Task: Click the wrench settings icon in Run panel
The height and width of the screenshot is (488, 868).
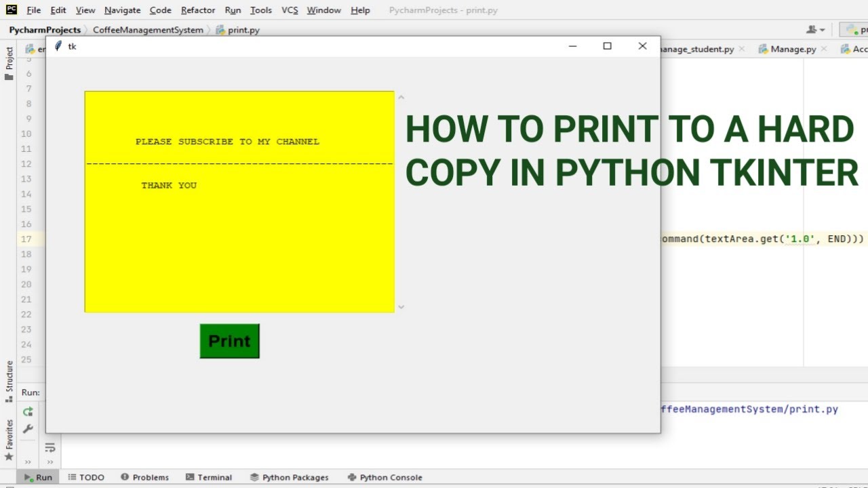Action: click(28, 429)
